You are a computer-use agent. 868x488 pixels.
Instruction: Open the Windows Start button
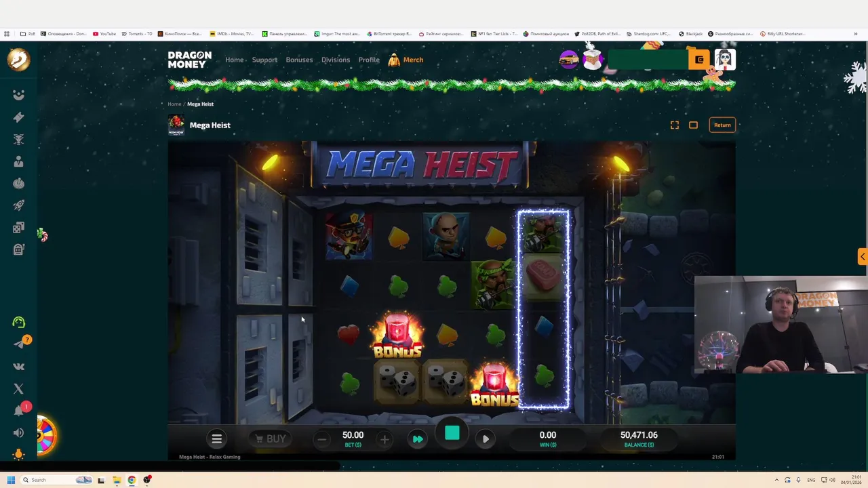click(10, 480)
